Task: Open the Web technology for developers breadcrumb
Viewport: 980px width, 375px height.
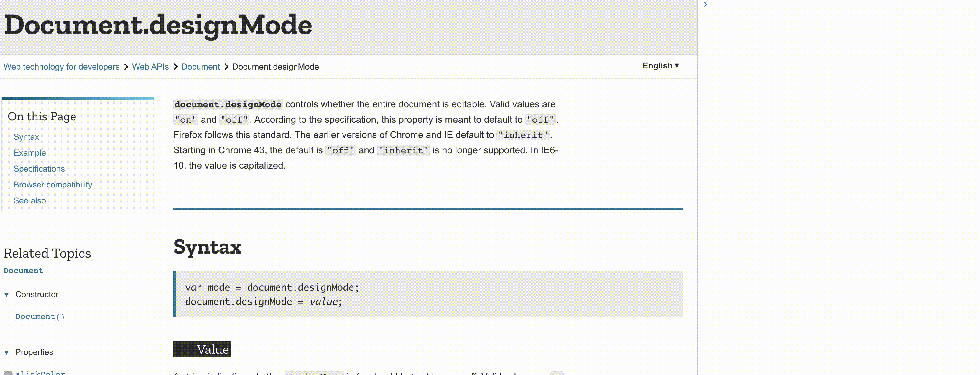Action: pos(61,67)
